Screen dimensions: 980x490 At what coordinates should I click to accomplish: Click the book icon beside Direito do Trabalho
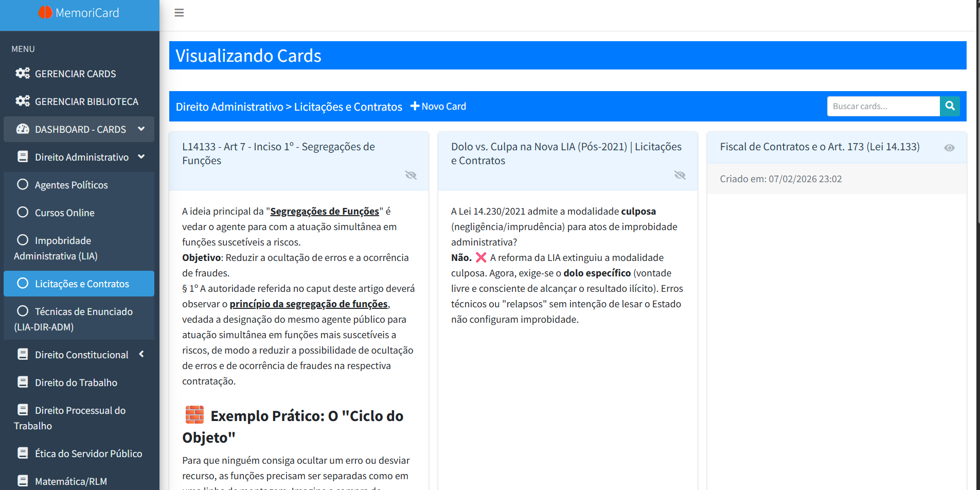[23, 382]
